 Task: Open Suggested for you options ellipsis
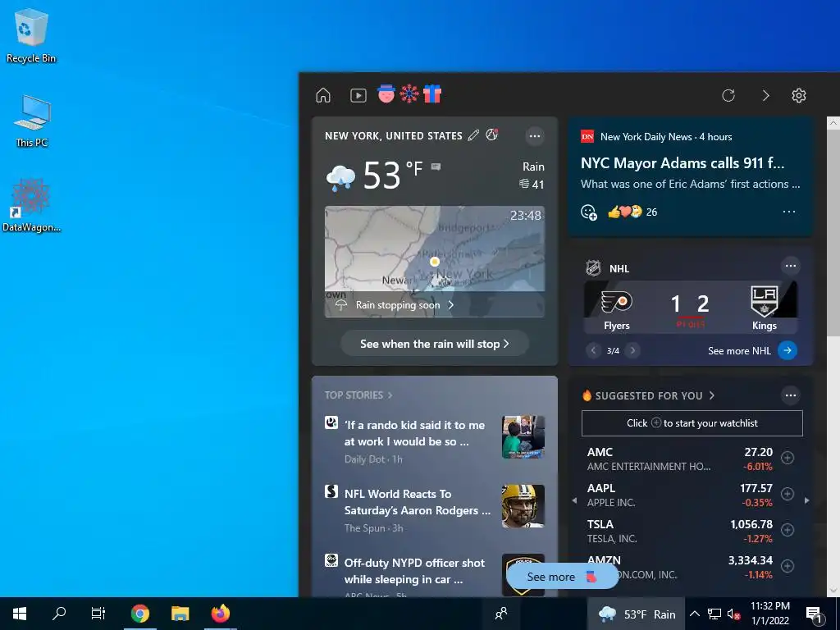tap(790, 395)
